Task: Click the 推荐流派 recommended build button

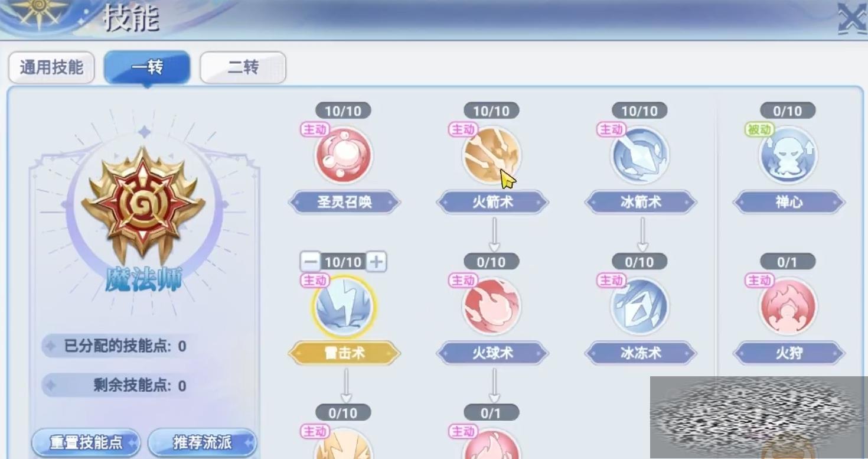Action: 203,442
